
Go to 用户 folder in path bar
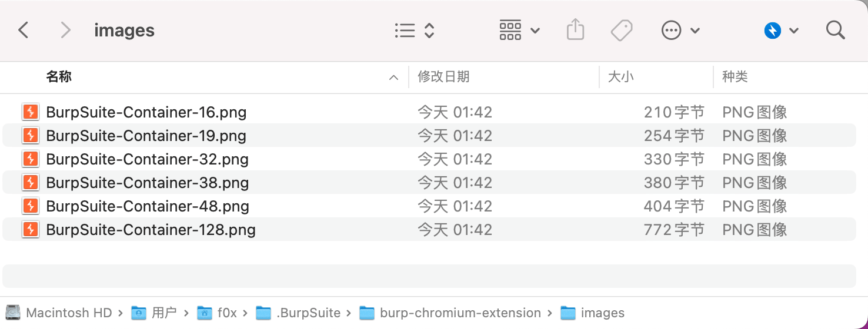163,313
